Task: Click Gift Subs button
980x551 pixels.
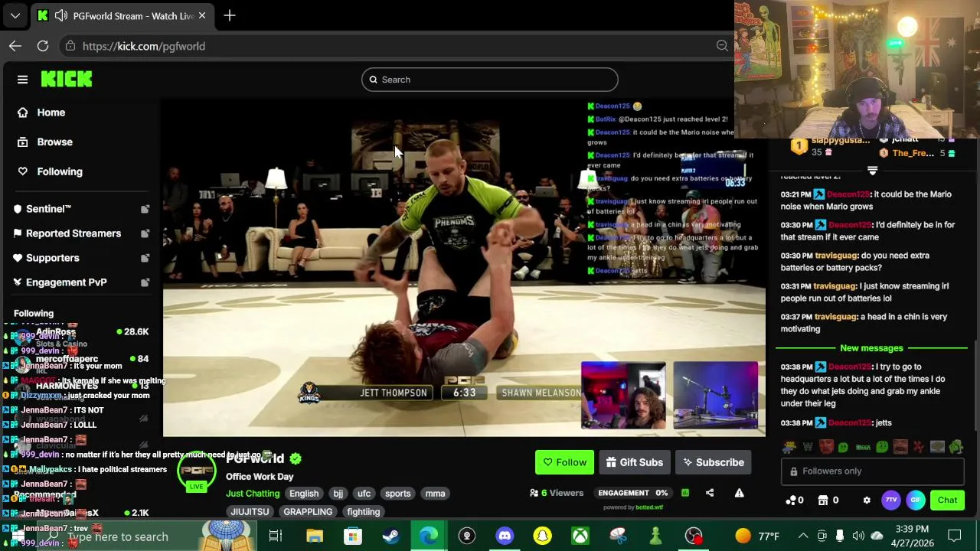Action: point(635,462)
